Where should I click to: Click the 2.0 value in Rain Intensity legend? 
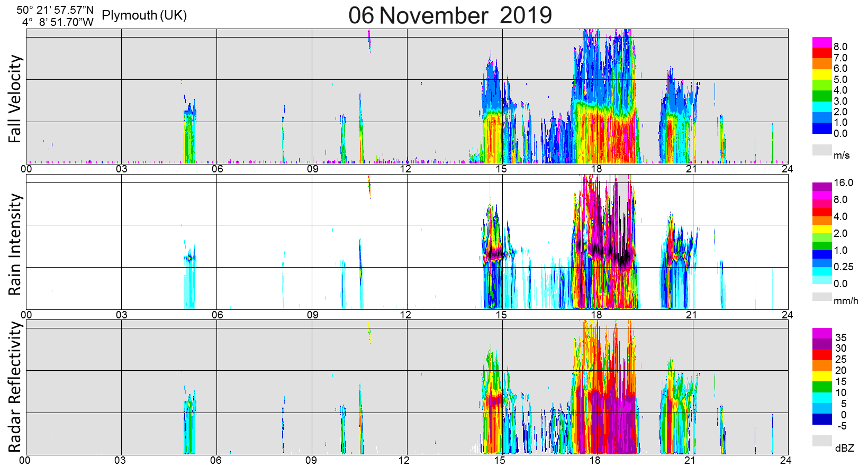point(840,233)
